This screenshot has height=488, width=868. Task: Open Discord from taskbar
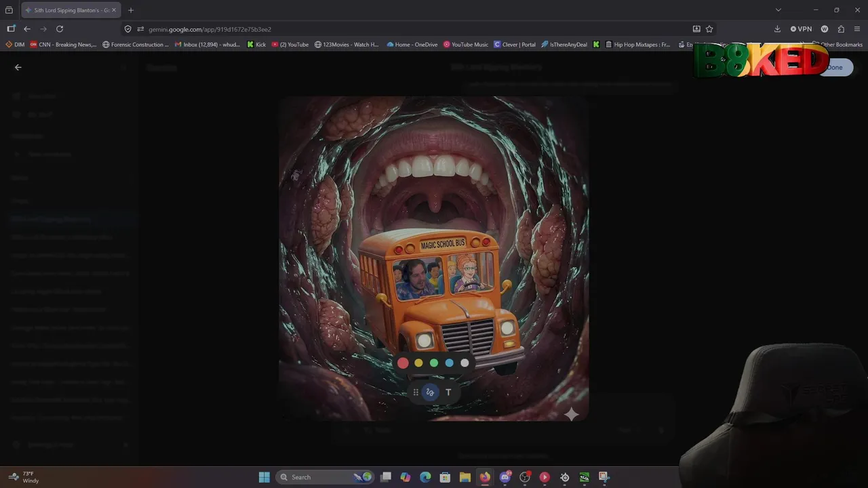tap(505, 477)
